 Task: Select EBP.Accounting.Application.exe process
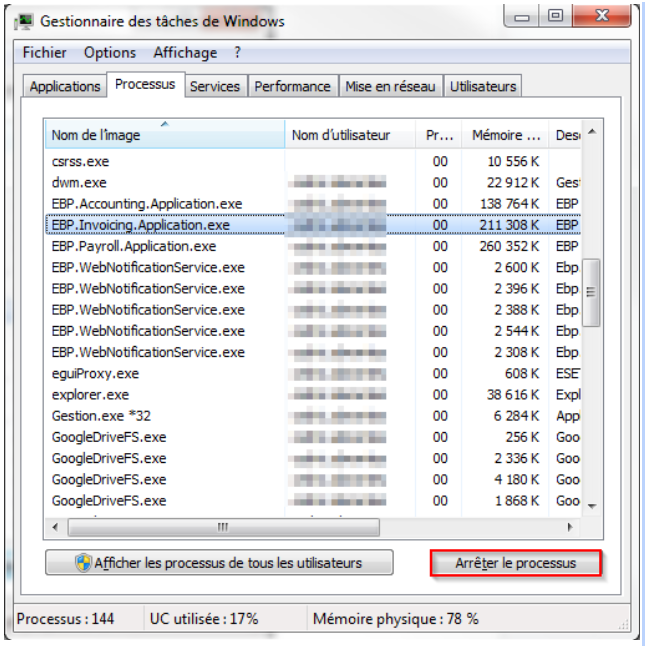tap(313, 204)
